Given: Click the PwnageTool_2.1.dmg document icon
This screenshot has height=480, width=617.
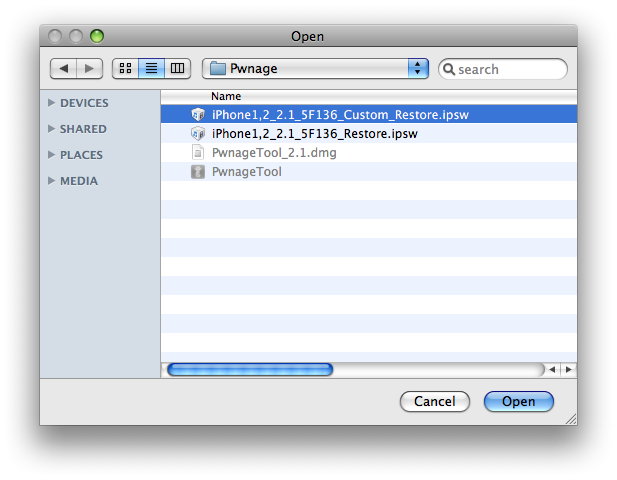Looking at the screenshot, I should pyautogui.click(x=198, y=153).
